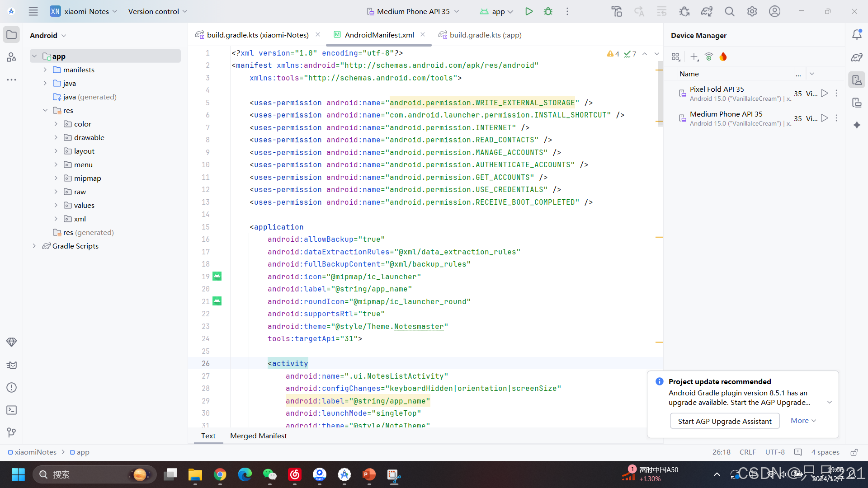The height and width of the screenshot is (488, 868).
Task: Open Medium Phone API 35 device dropdown
Action: [413, 12]
